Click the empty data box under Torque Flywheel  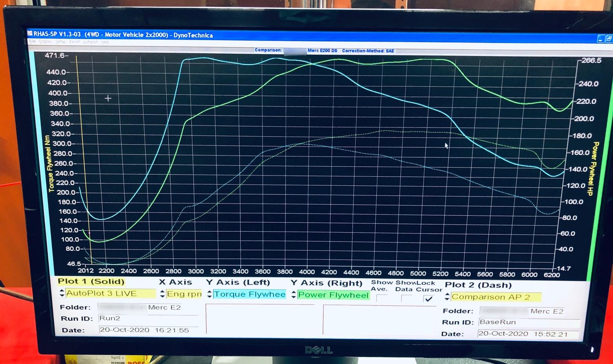(x=260, y=319)
